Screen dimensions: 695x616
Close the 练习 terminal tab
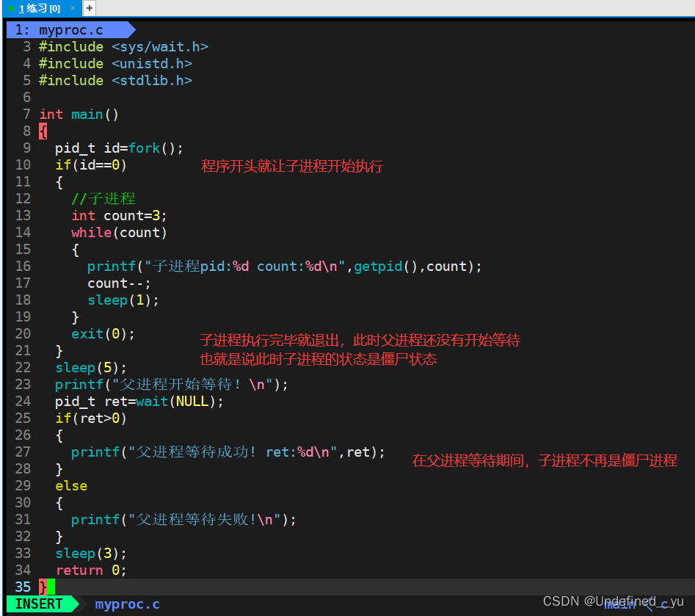[x=73, y=8]
